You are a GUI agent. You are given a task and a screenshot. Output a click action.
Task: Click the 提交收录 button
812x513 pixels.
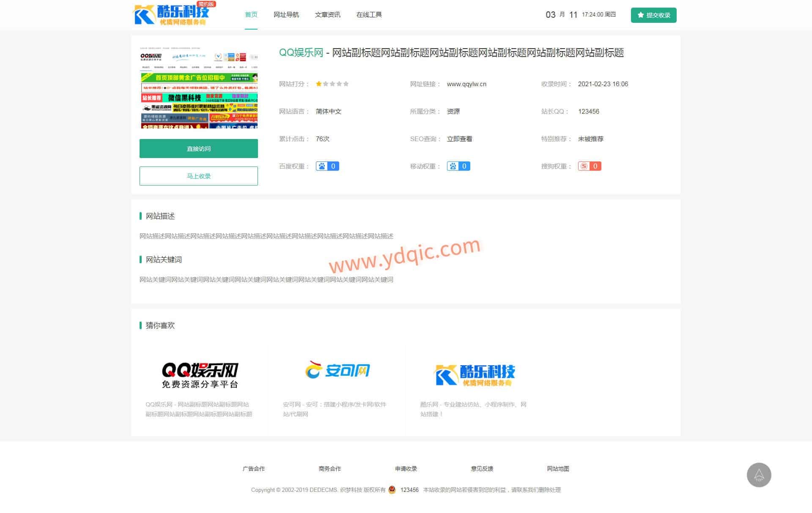tap(653, 15)
